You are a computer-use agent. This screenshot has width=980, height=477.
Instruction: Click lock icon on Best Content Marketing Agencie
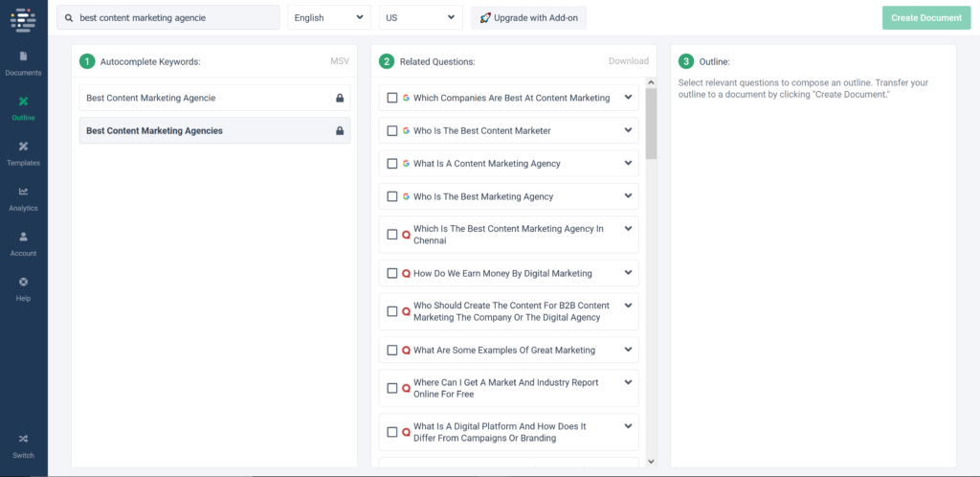click(x=340, y=98)
